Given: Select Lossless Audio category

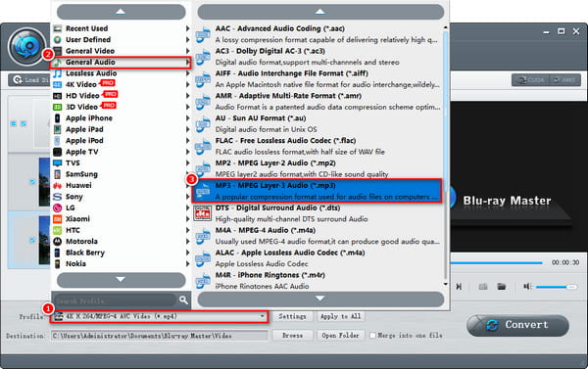Looking at the screenshot, I should (x=121, y=73).
